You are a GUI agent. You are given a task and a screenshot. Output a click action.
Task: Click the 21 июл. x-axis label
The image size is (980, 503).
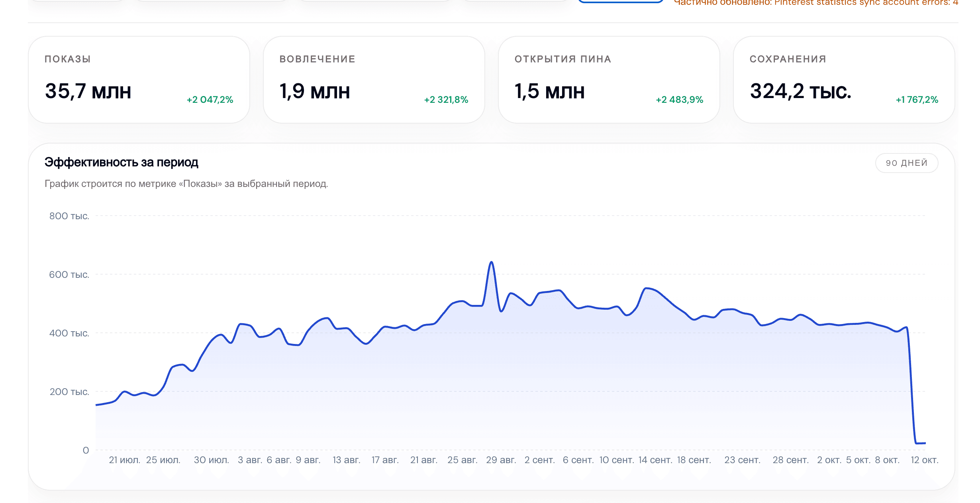pyautogui.click(x=125, y=460)
